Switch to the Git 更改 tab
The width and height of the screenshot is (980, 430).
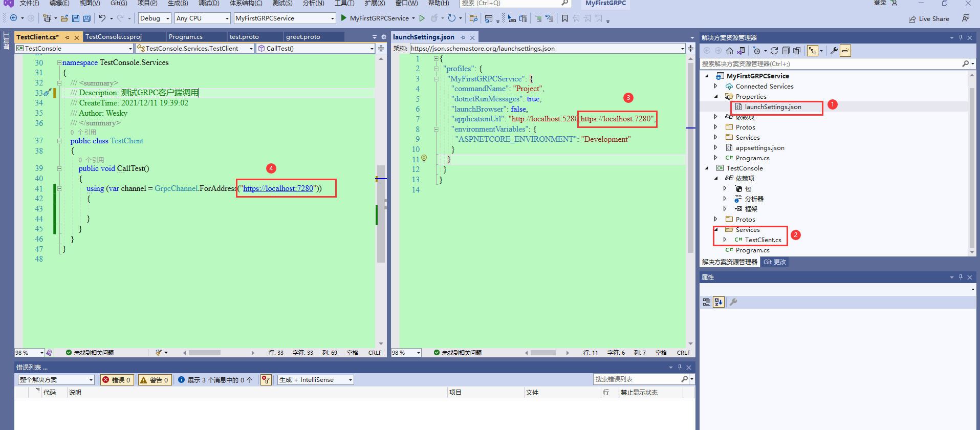point(775,262)
